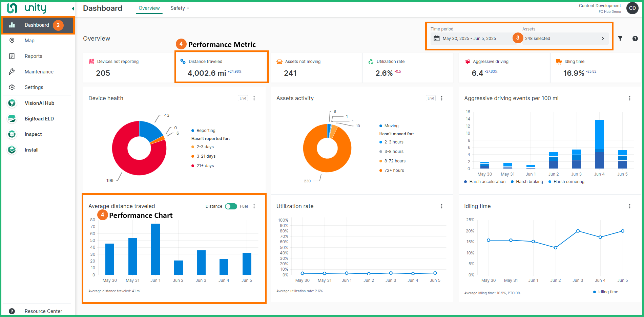Open the Map page from sidebar
The image size is (644, 317).
[x=29, y=41]
